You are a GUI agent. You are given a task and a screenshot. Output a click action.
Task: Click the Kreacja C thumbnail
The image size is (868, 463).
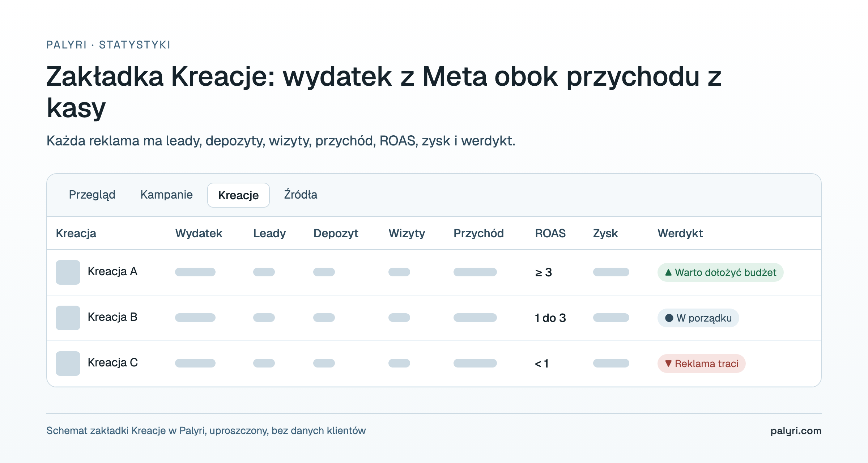(x=68, y=364)
